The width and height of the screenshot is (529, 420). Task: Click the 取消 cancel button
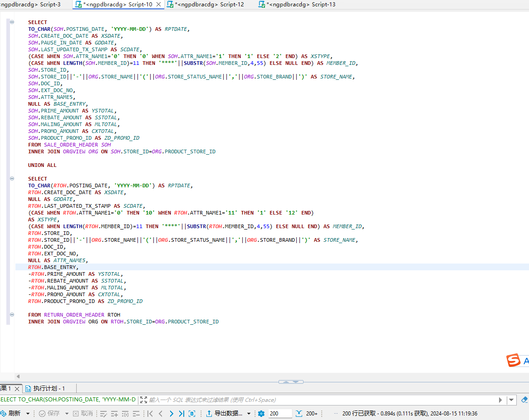(x=83, y=414)
